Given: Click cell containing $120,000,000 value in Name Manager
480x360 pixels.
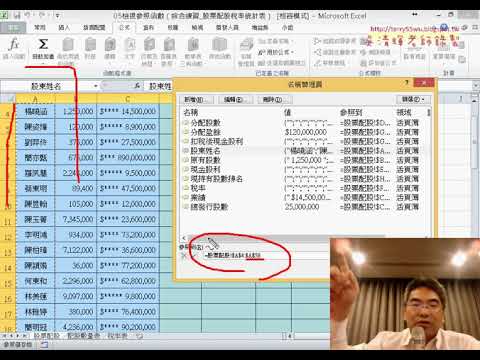Looking at the screenshot, I should click(x=306, y=132).
